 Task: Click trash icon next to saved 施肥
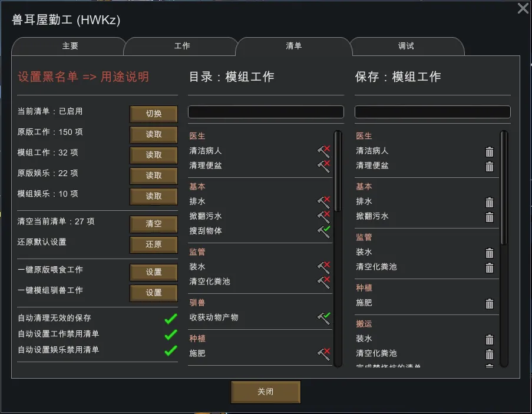[x=490, y=303]
